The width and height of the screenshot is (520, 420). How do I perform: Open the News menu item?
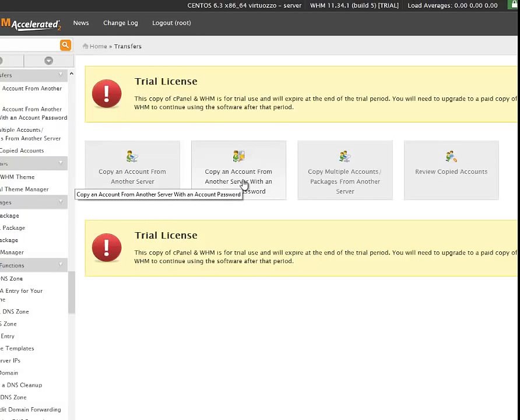point(81,23)
